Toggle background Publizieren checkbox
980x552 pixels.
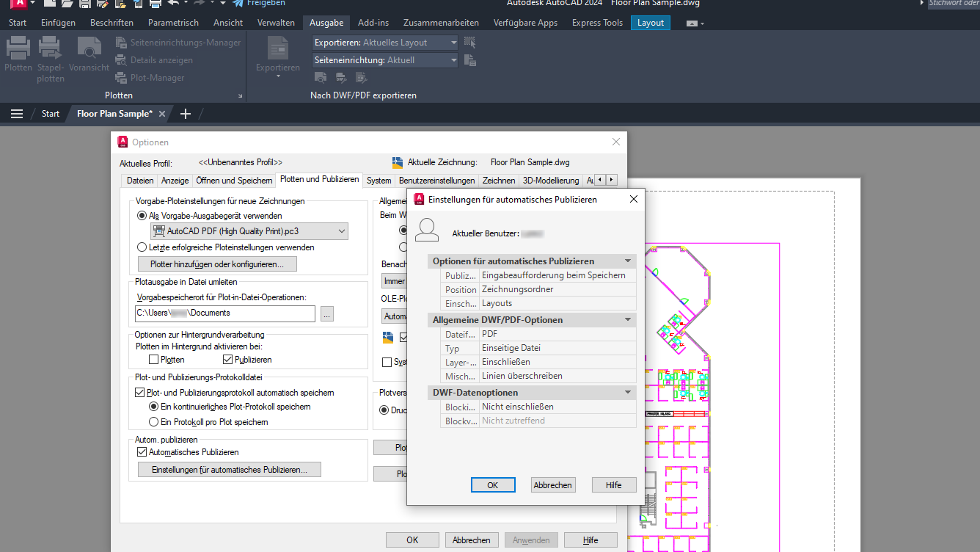pyautogui.click(x=227, y=360)
